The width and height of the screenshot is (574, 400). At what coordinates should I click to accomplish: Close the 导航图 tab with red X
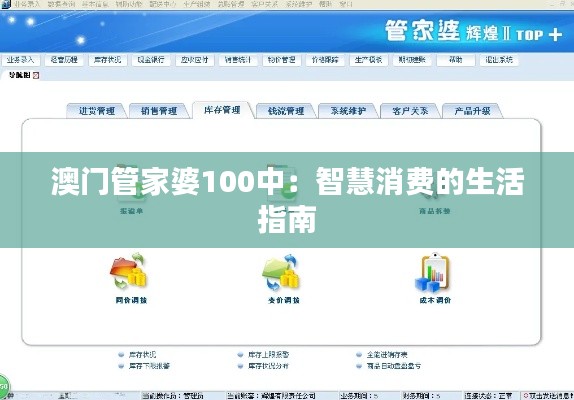(x=36, y=75)
